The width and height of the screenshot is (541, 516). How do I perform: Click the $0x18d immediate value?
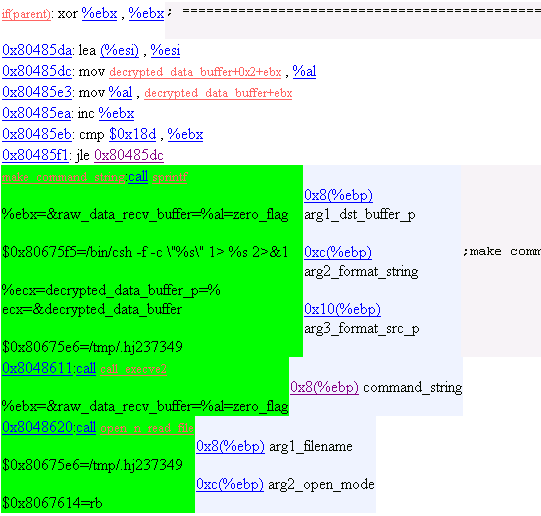(132, 135)
